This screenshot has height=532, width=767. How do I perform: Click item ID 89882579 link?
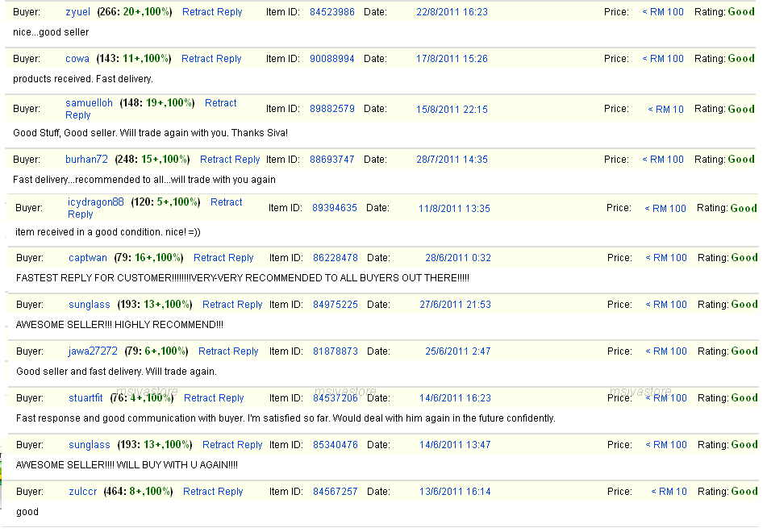point(331,109)
